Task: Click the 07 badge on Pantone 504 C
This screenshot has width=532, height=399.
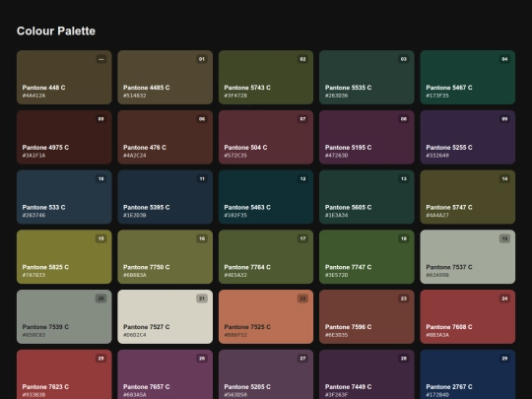Action: (x=302, y=119)
